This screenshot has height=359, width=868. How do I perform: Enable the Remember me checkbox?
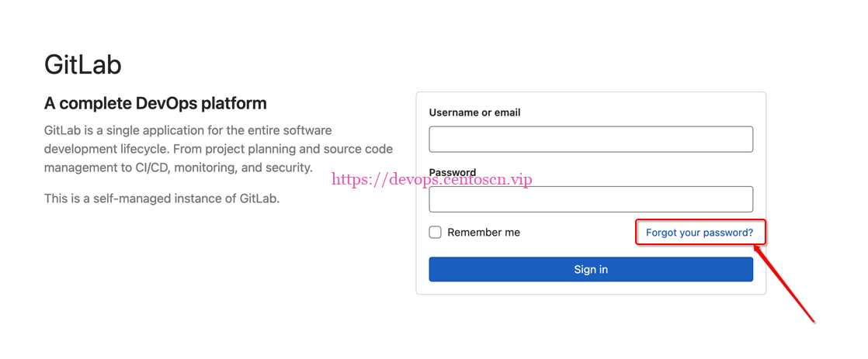436,233
